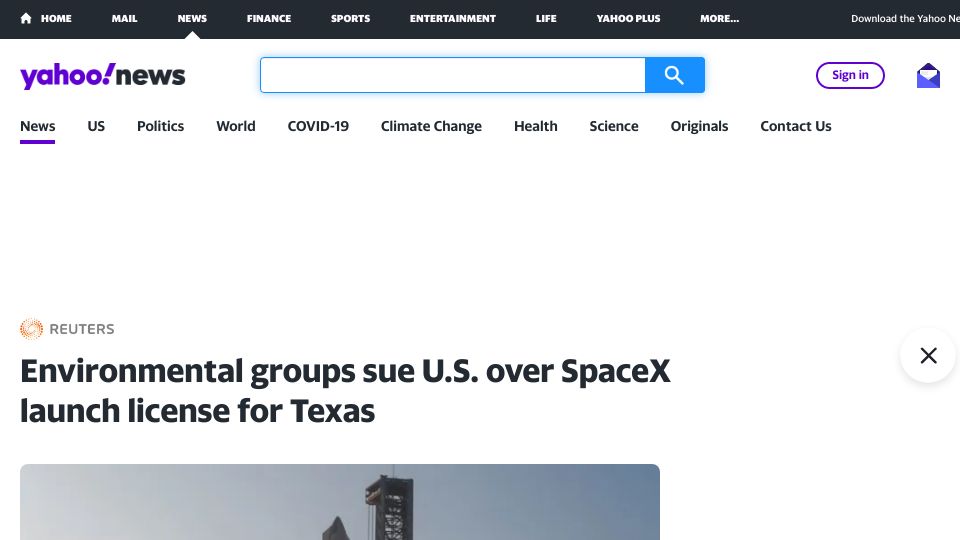Image resolution: width=960 pixels, height=540 pixels.
Task: Click the Home house icon
Action: [x=26, y=18]
